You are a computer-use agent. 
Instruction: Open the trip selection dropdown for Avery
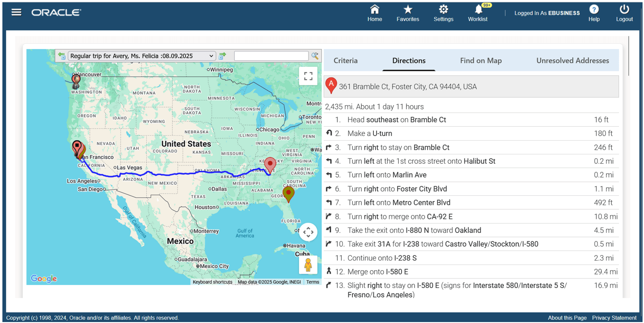point(142,56)
